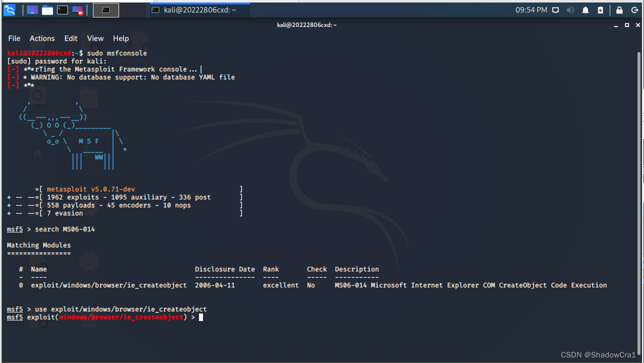This screenshot has height=363, width=644.
Task: Click 'Matching Modules' heading
Action: tap(39, 245)
